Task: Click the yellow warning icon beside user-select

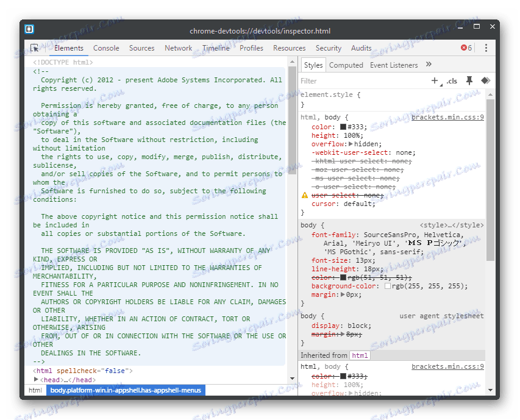Action: pyautogui.click(x=304, y=195)
